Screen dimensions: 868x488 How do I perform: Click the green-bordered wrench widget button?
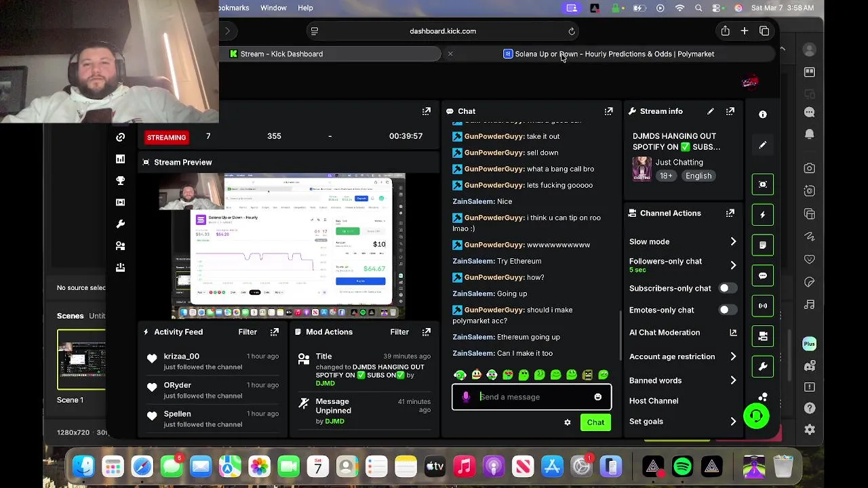tap(762, 367)
